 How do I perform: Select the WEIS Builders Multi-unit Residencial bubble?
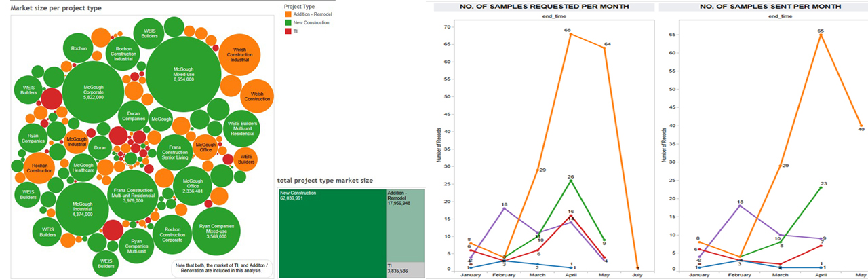pyautogui.click(x=242, y=129)
